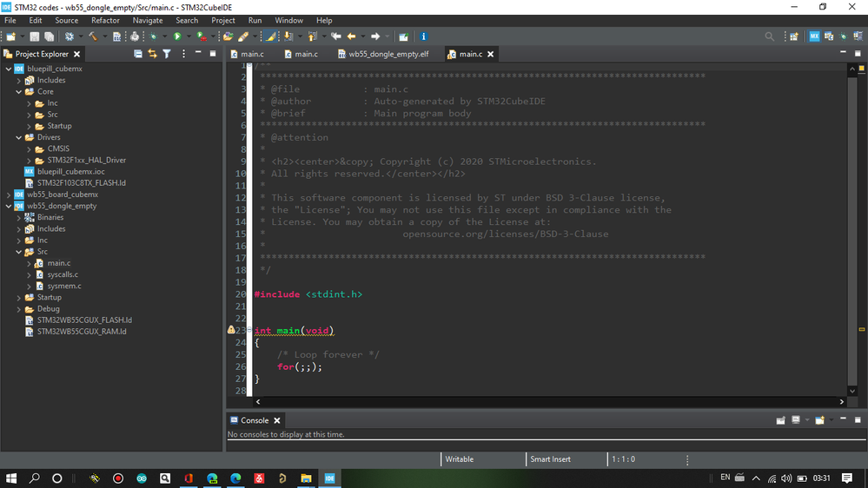Click the Open Element folder icon

click(x=228, y=36)
